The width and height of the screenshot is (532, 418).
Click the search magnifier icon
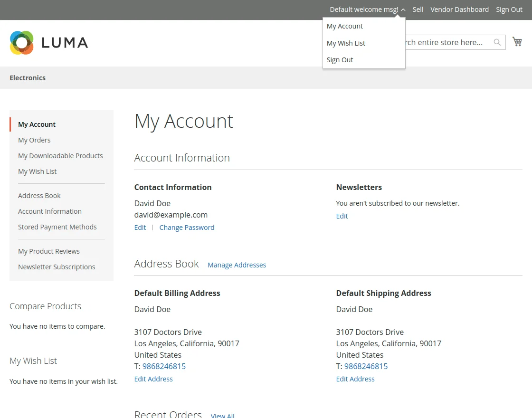coord(497,42)
